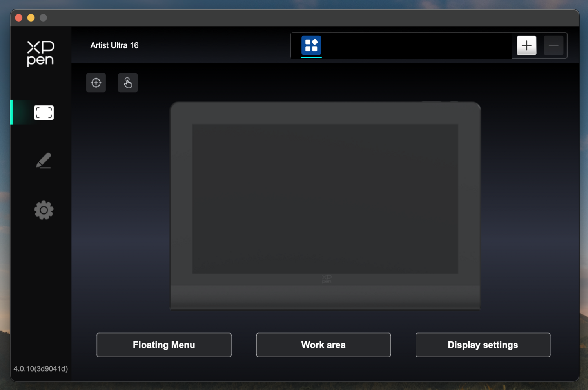
Task: Open the touch gesture settings icon
Action: 128,83
